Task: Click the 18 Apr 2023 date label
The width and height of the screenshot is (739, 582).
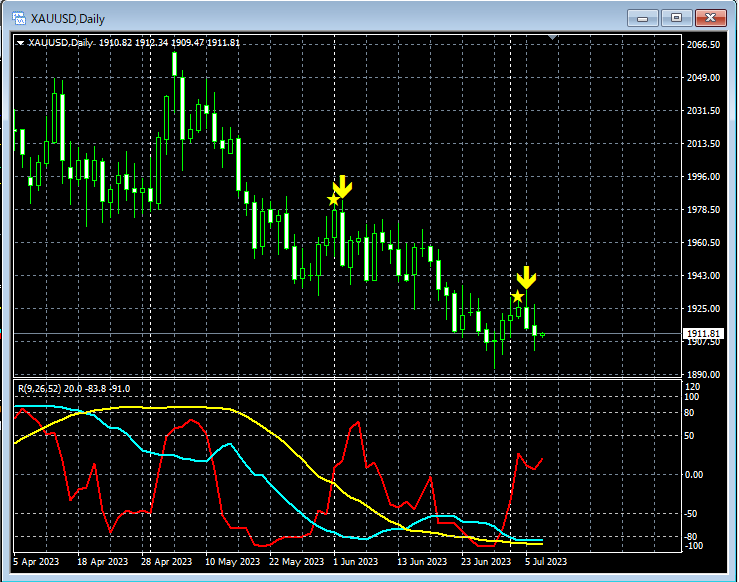Action: tap(102, 561)
